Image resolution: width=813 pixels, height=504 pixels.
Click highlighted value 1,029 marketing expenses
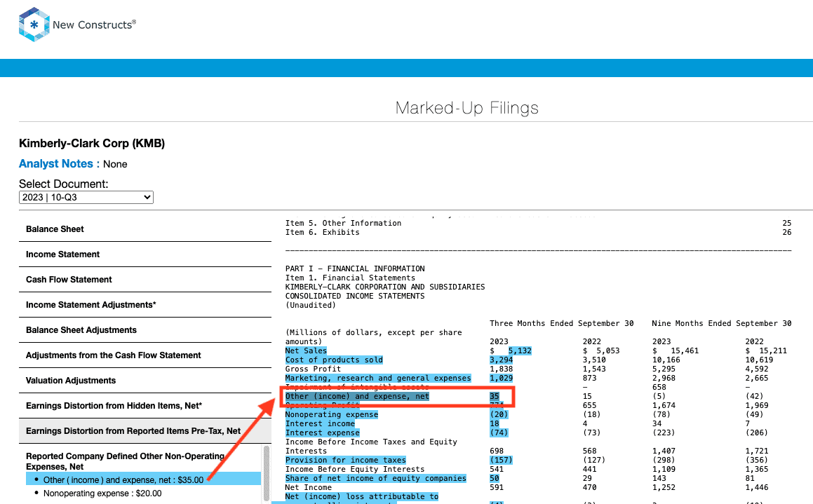(502, 378)
